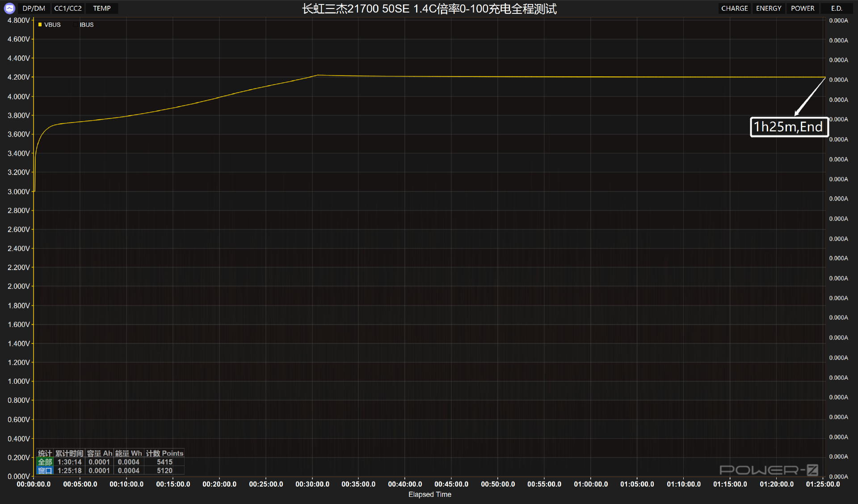This screenshot has width=858, height=504.
Task: Click the 容量 Ah column header
Action: [99, 453]
